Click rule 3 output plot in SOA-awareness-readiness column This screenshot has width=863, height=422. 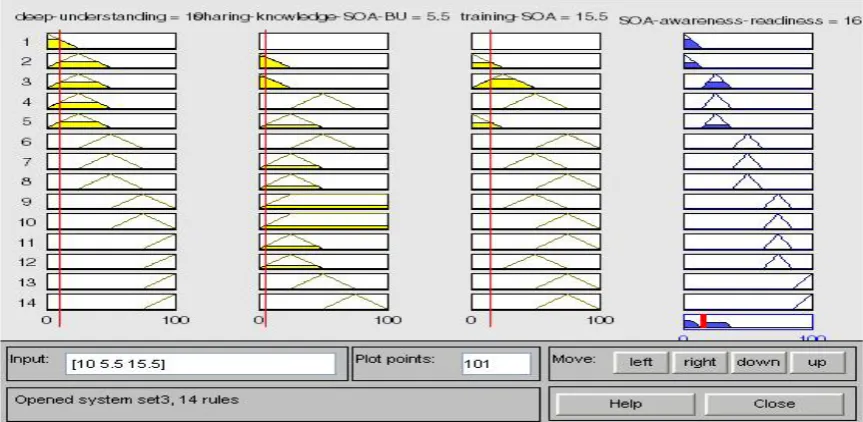tap(748, 81)
